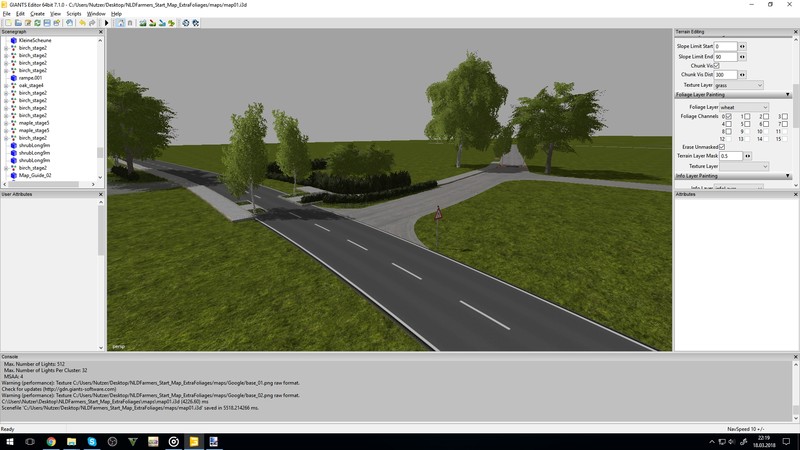Click the New scene toolbar icon
800x450 pixels.
(8, 23)
